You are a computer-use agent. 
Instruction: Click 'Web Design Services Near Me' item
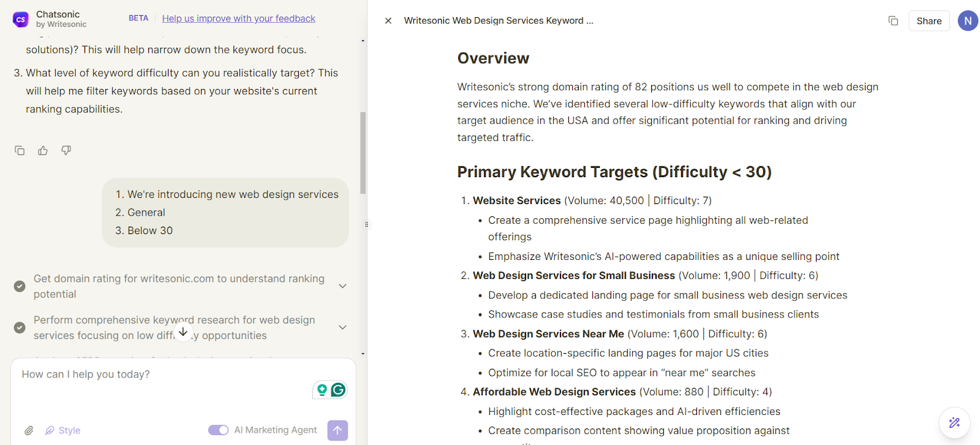pos(548,334)
